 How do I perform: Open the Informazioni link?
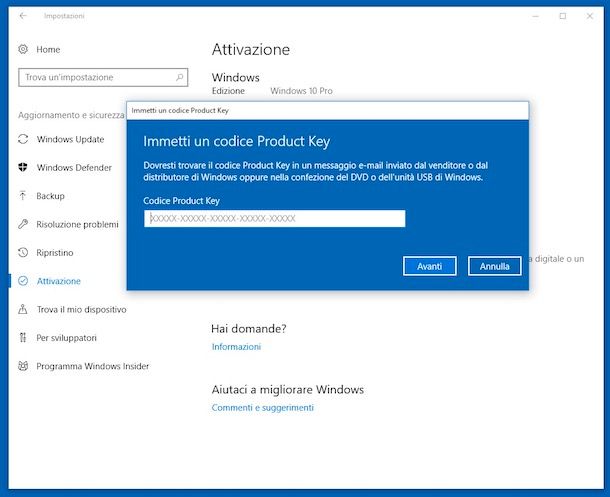[x=236, y=346]
